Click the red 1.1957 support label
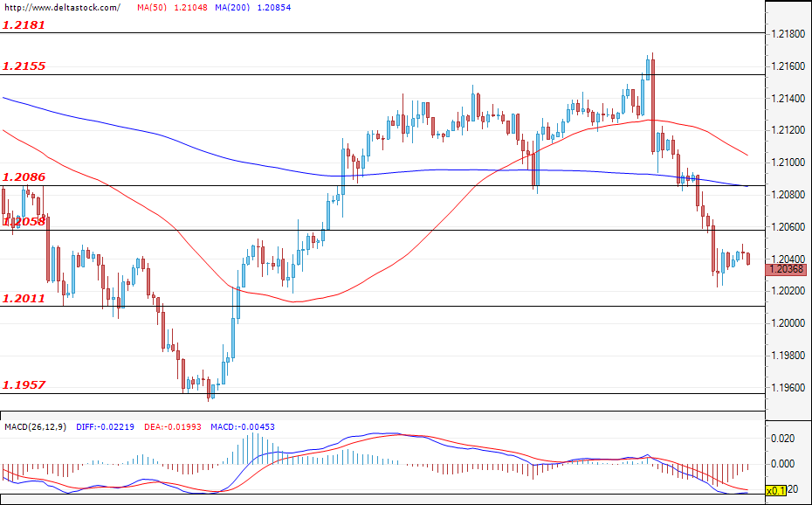This screenshot has width=812, height=505. [24, 384]
